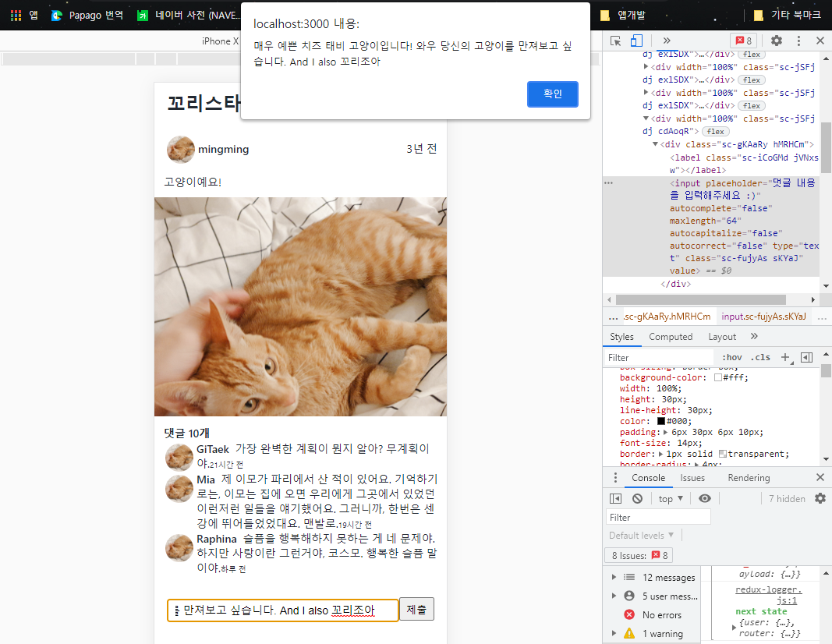Open the 기타 북마크 folder

[788, 16]
